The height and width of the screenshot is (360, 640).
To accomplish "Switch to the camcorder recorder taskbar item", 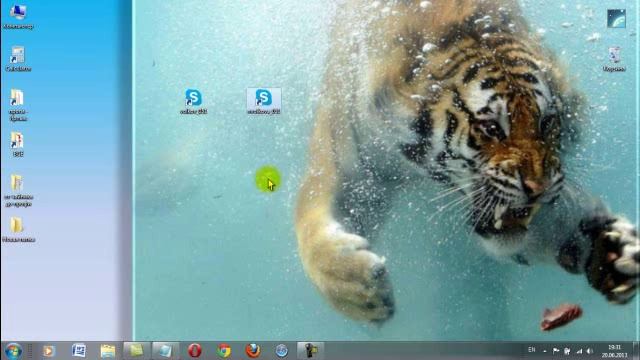I will 310,351.
